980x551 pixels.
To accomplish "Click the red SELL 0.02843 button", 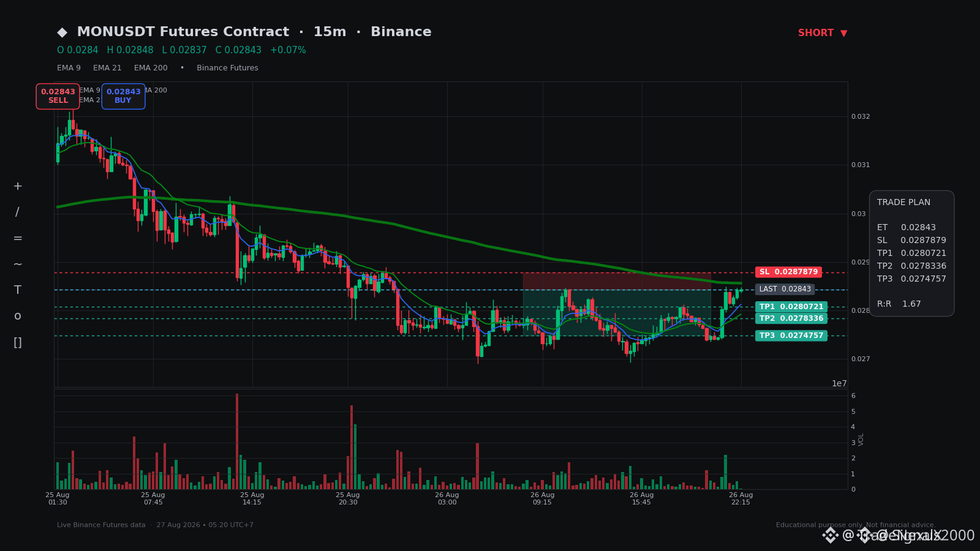I will point(58,96).
